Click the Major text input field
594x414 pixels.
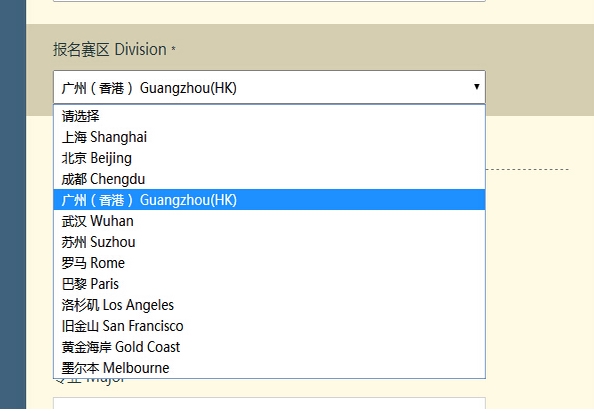tap(269, 403)
